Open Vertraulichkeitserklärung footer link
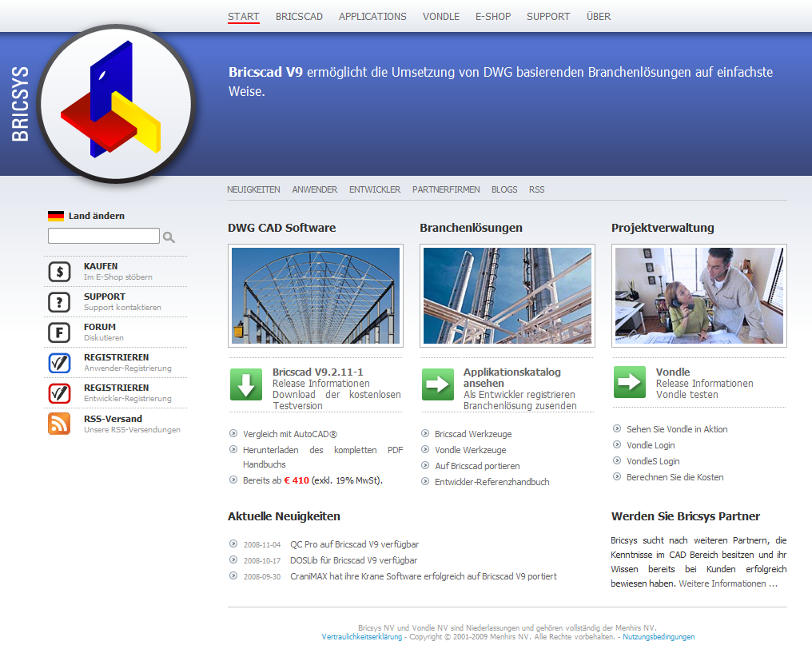Viewport: 812px width, 657px height. [361, 637]
